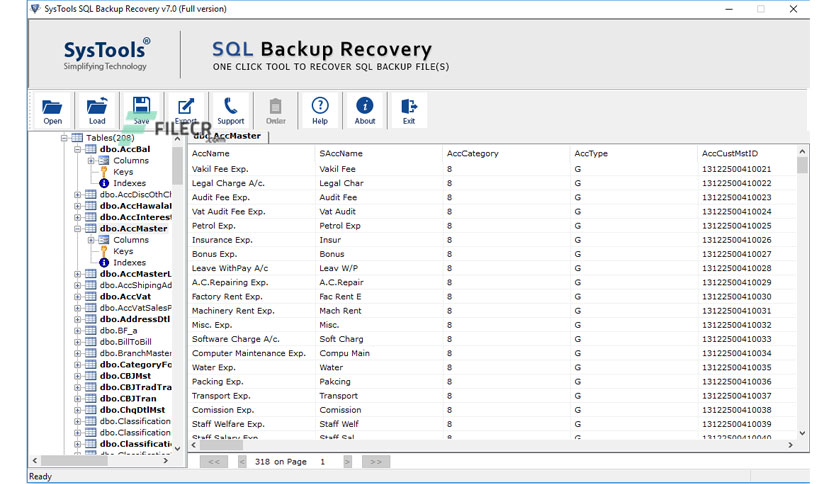836x484 pixels.
Task: Select the dbo.AccShipingAd tree item
Action: click(x=135, y=285)
